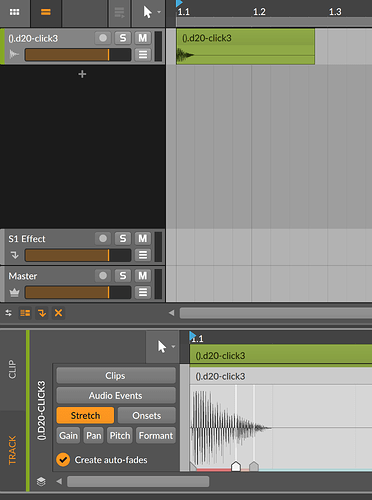This screenshot has width=372, height=500.
Task: Select the Onsets expression tab
Action: click(147, 416)
